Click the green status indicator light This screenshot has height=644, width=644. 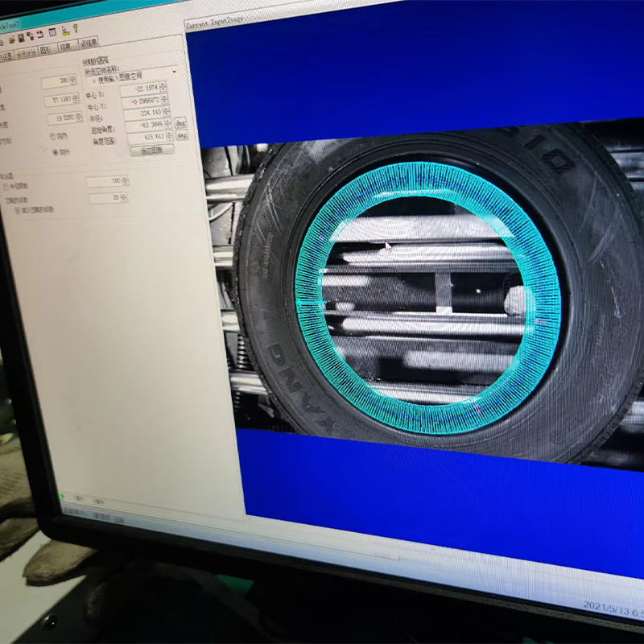(x=61, y=496)
